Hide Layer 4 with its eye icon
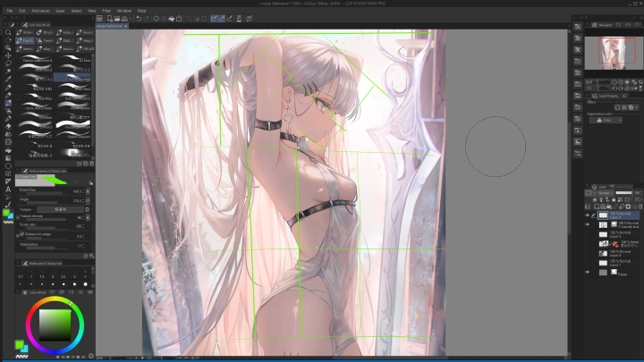 588,215
